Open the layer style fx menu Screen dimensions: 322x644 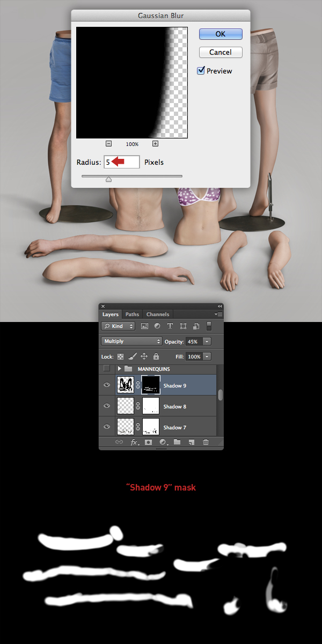pyautogui.click(x=134, y=442)
